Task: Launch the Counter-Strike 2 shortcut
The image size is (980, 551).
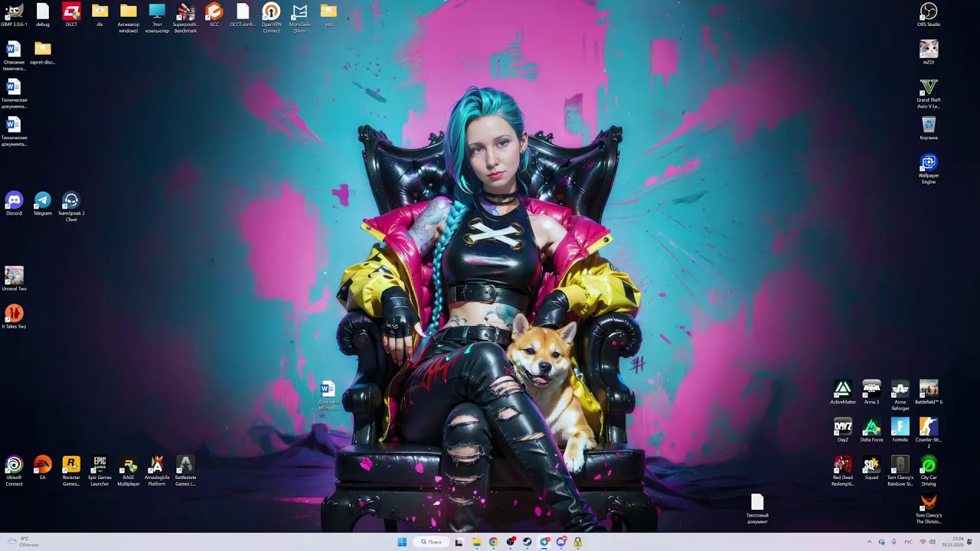Action: pyautogui.click(x=929, y=433)
